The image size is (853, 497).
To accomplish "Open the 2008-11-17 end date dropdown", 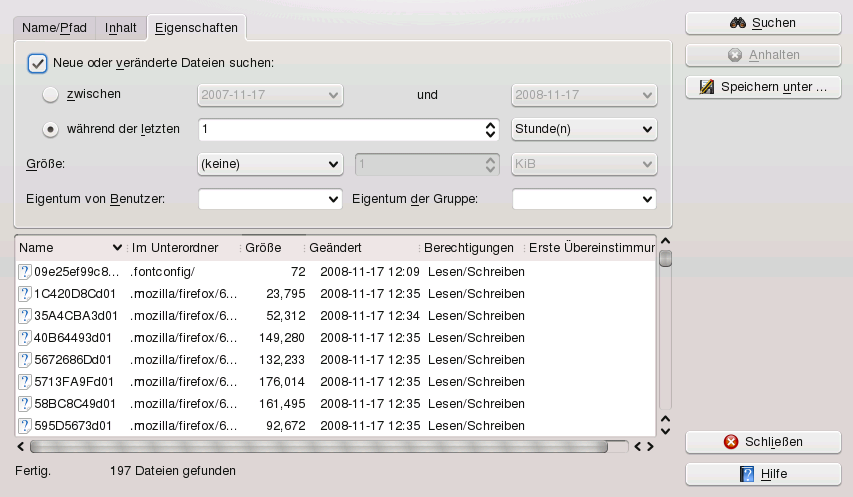I will pyautogui.click(x=584, y=95).
